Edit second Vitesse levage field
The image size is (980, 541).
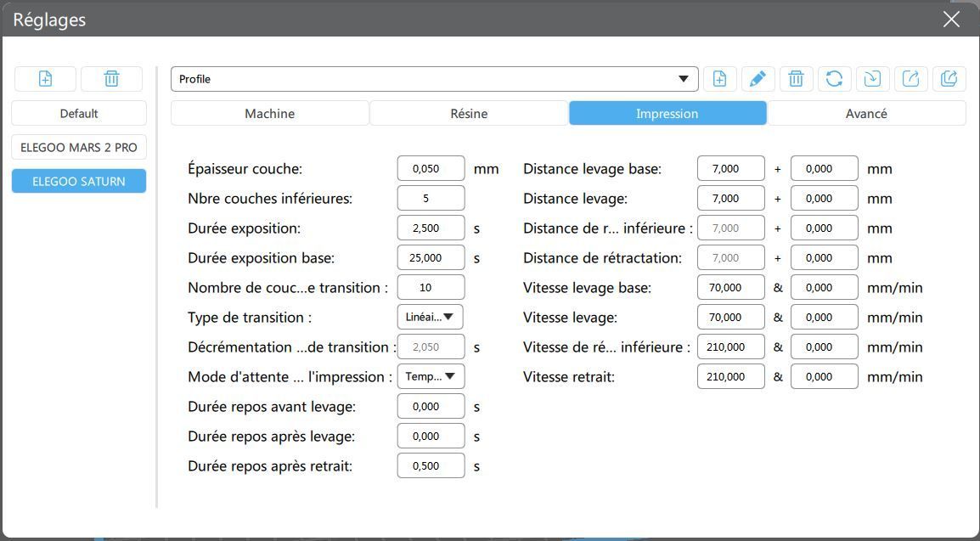click(x=825, y=318)
